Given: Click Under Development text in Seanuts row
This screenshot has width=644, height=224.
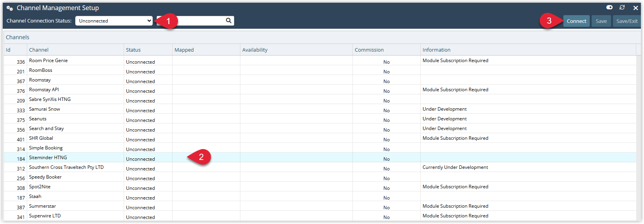Looking at the screenshot, I should [445, 119].
